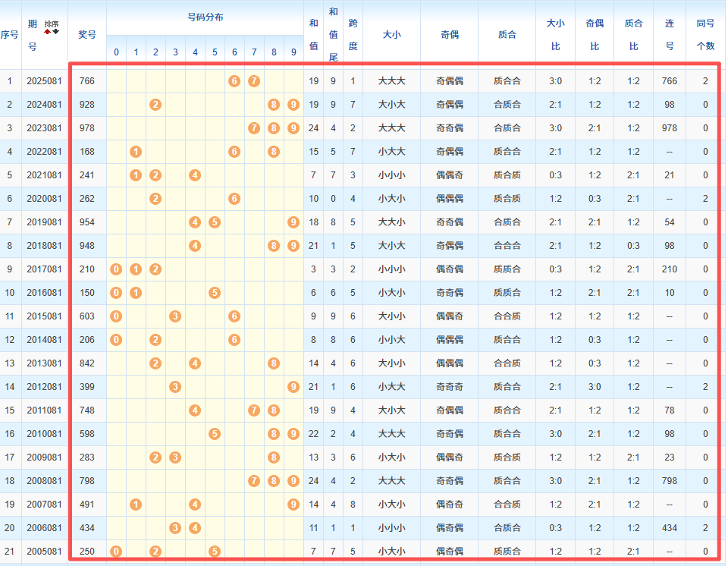Viewport: 728px width, 566px height.
Task: Click the 同号个数 column header
Action: 705,34
